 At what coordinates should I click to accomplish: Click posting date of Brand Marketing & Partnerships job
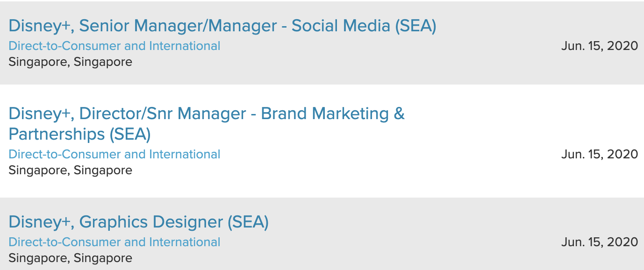click(599, 155)
